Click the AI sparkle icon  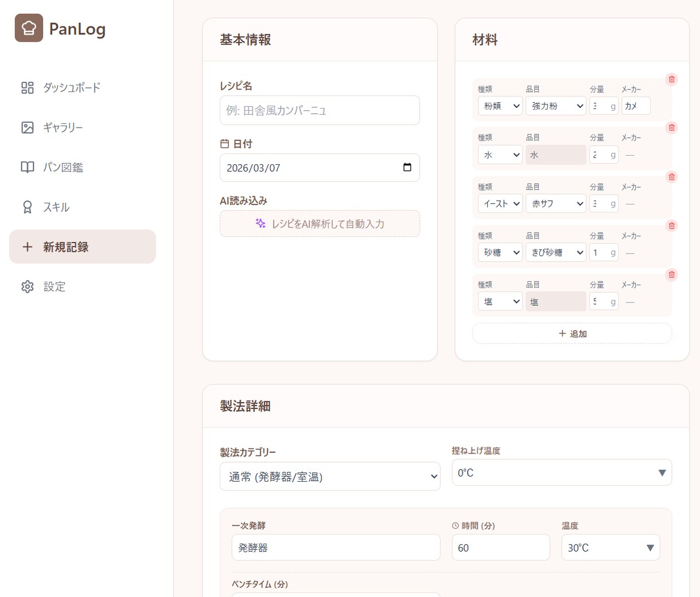pyautogui.click(x=260, y=223)
